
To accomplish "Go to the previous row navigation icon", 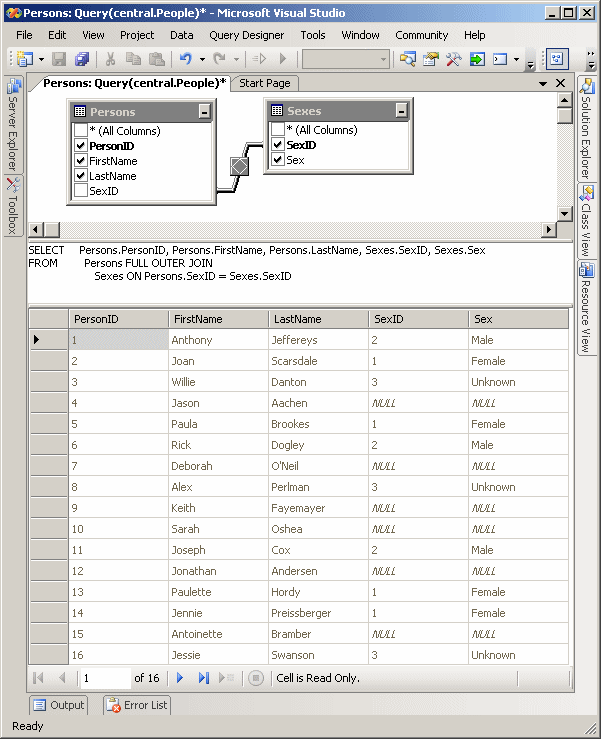I will (x=62, y=678).
